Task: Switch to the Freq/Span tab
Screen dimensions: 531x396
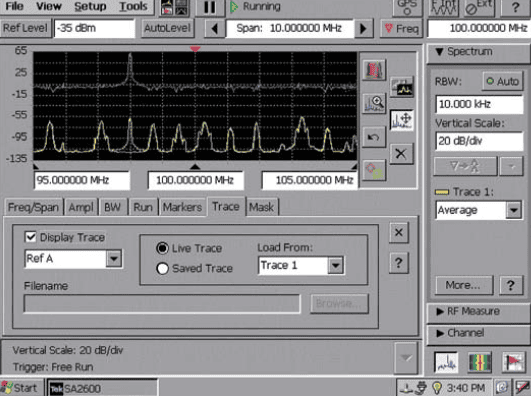Action: point(33,207)
